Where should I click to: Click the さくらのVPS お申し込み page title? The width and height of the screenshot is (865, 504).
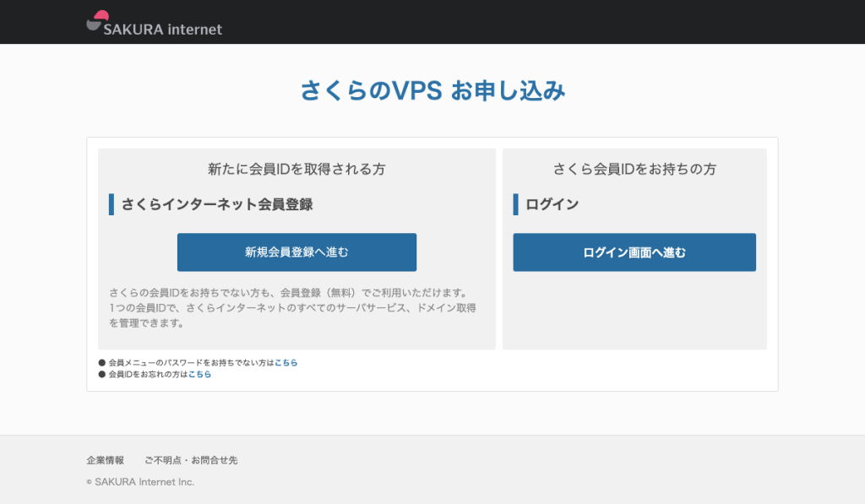(x=432, y=91)
